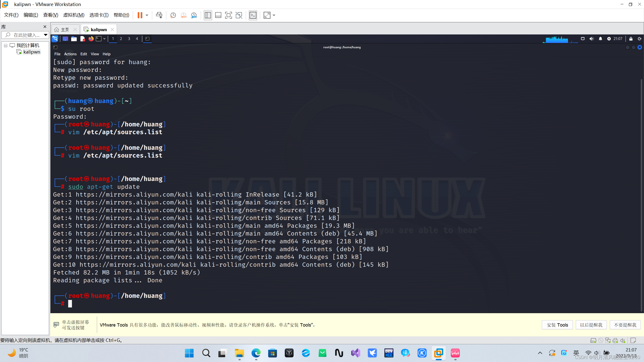Image resolution: width=644 pixels, height=362 pixels.
Task: Open the terminal Help menu
Action: pyautogui.click(x=106, y=54)
